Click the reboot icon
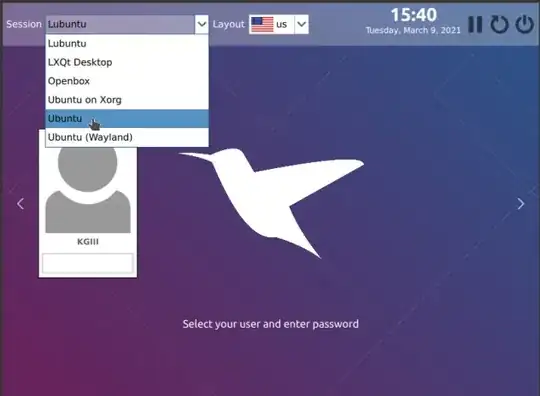 point(499,24)
